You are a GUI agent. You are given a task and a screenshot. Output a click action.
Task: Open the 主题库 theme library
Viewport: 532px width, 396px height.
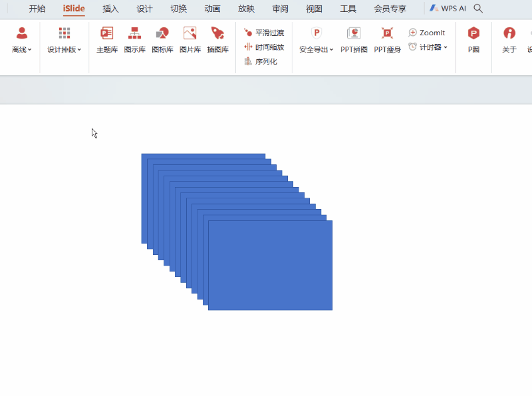(107, 40)
